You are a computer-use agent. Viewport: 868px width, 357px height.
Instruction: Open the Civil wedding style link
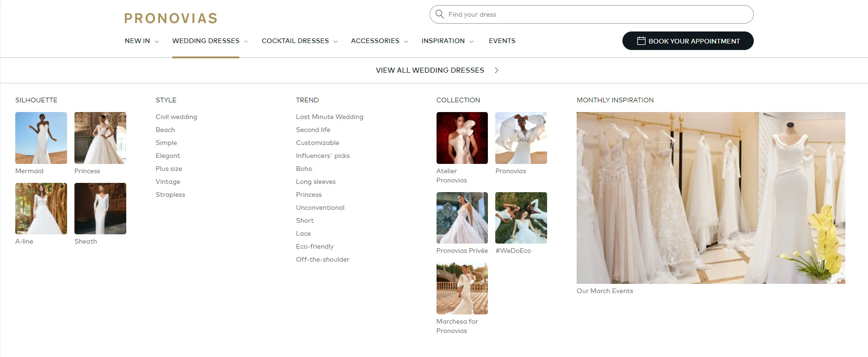tap(176, 117)
